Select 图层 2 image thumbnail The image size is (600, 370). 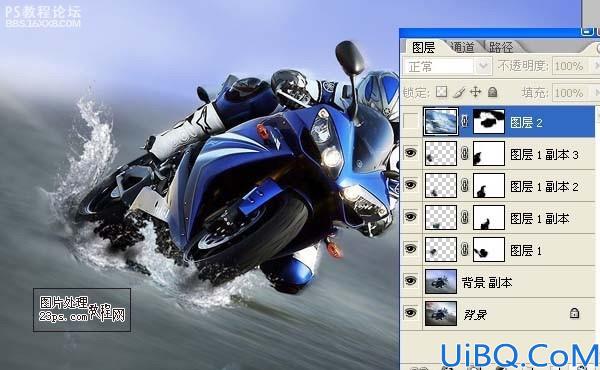pos(441,122)
